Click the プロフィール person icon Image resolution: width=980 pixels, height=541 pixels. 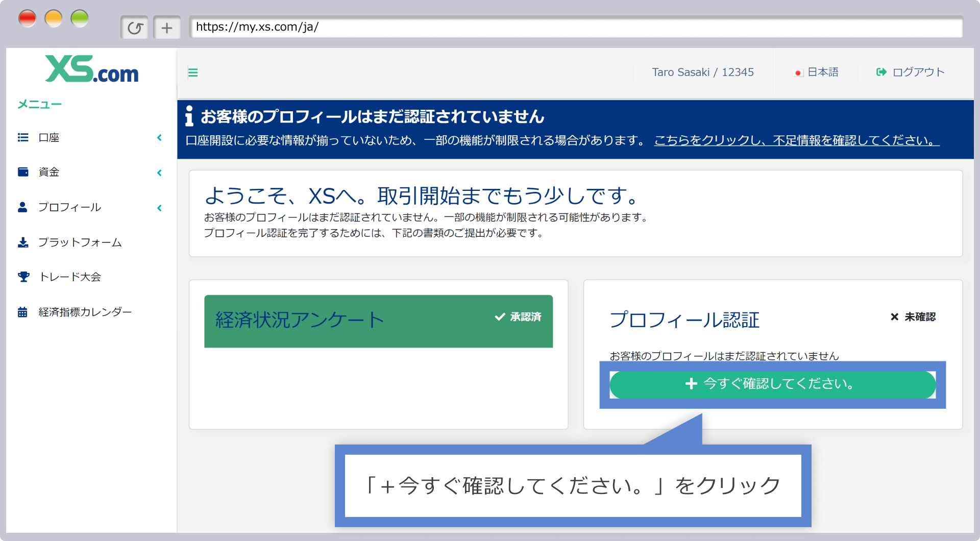point(22,207)
